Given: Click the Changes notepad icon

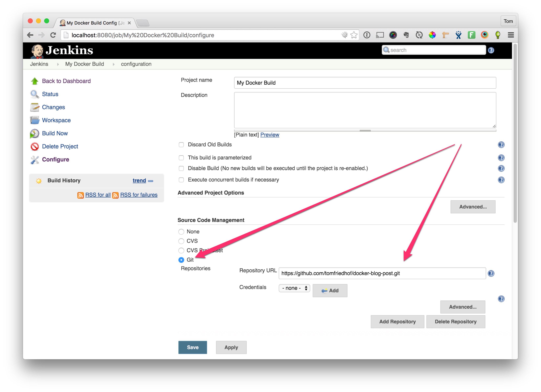Looking at the screenshot, I should coord(35,107).
